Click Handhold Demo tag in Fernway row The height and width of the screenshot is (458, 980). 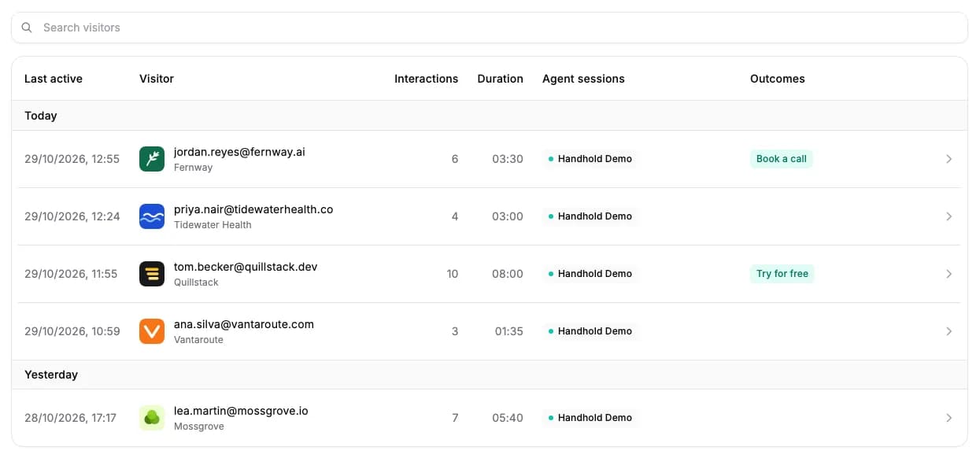point(590,159)
